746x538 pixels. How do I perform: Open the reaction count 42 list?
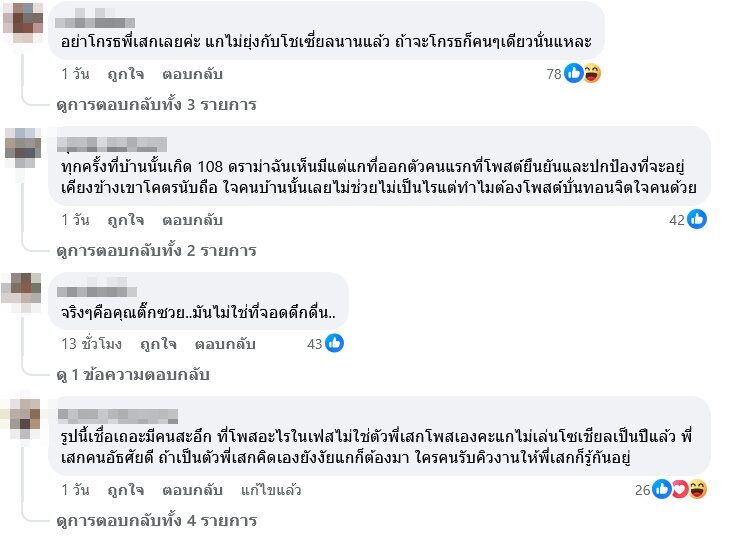675,219
